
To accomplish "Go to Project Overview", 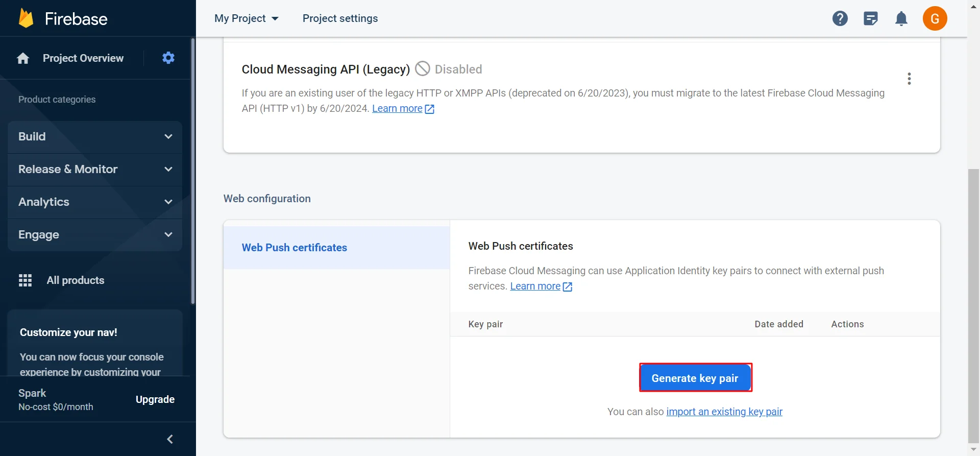I will click(x=83, y=58).
